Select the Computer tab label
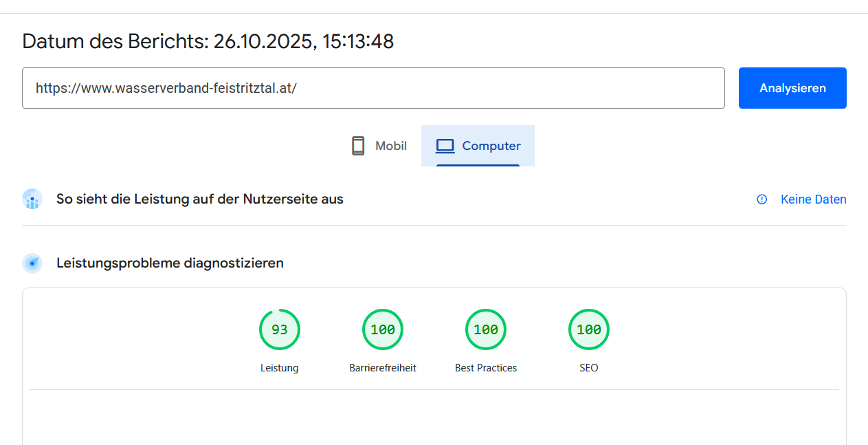 pyautogui.click(x=491, y=146)
